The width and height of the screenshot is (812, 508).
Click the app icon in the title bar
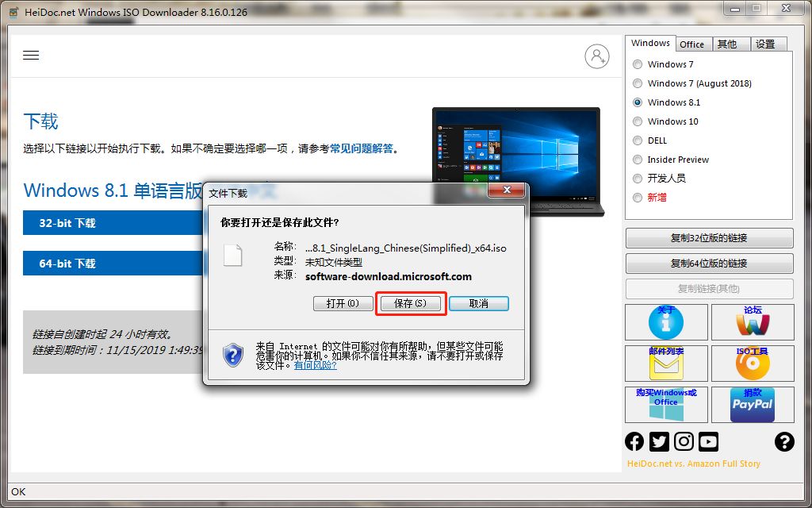pos(14,12)
